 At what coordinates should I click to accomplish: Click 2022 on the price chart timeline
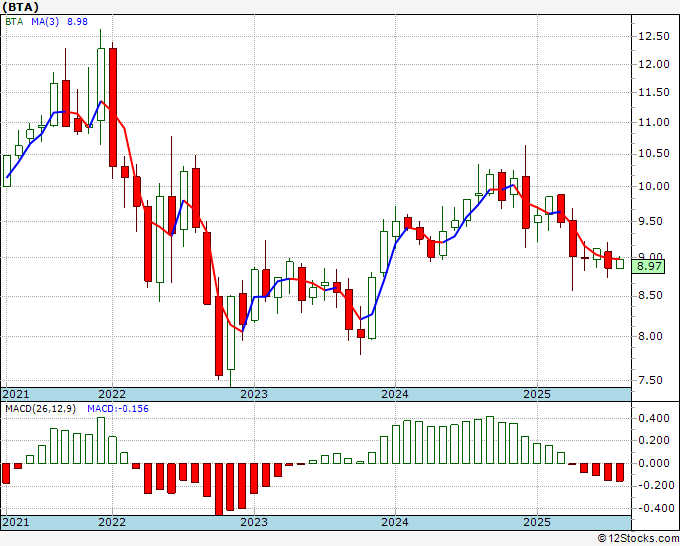(112, 394)
